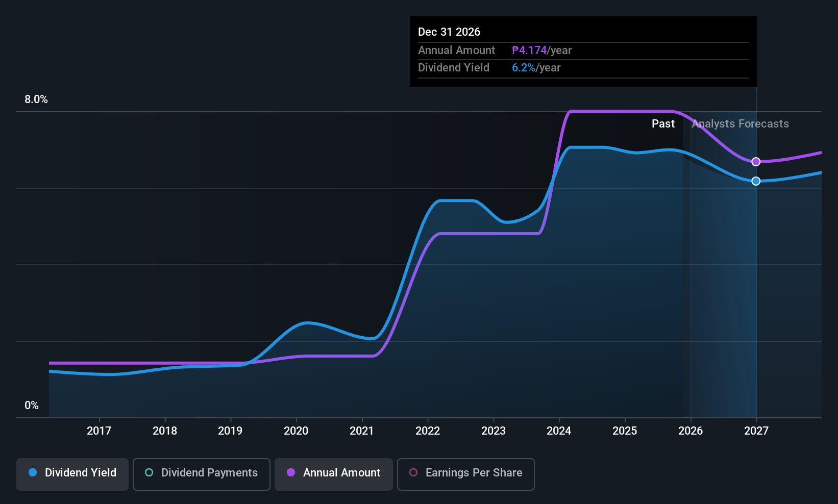Viewport: 838px width, 504px height.
Task: Switch to the Past section of the chart
Action: click(x=663, y=123)
